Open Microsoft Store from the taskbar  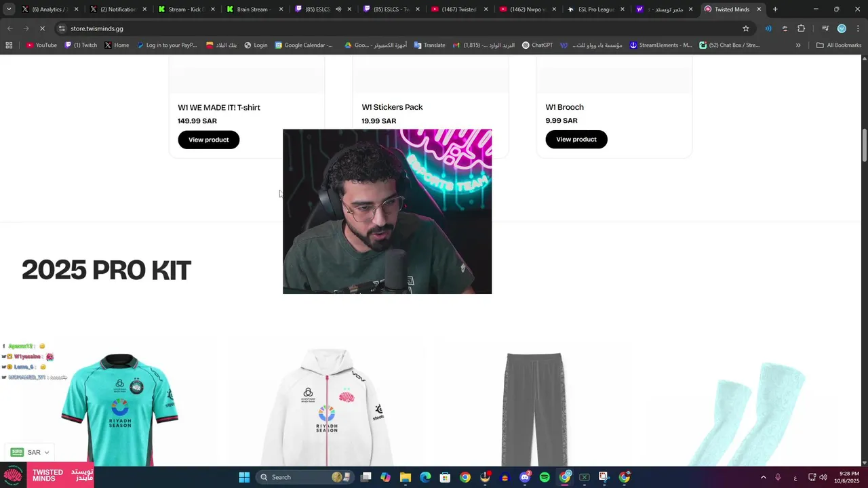[445, 477]
